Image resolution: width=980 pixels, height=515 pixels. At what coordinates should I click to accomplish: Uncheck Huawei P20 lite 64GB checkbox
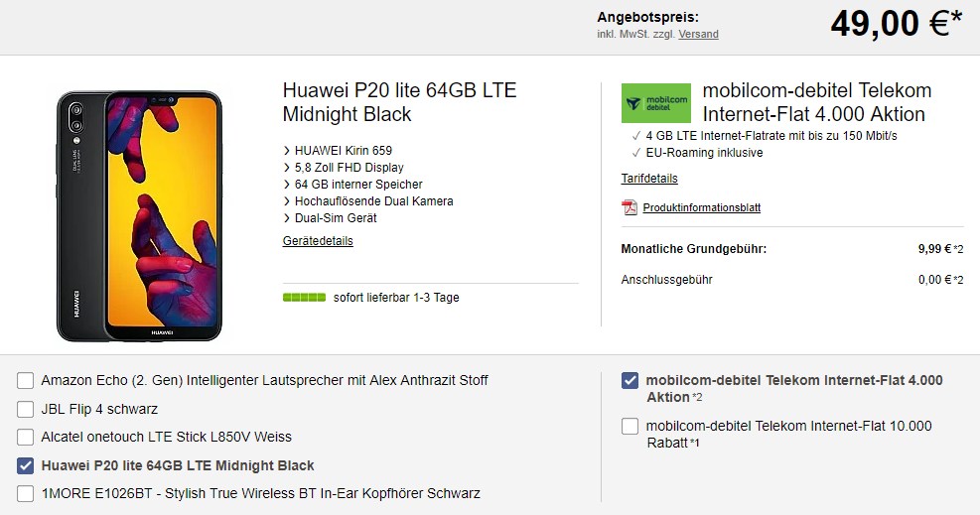(x=26, y=465)
